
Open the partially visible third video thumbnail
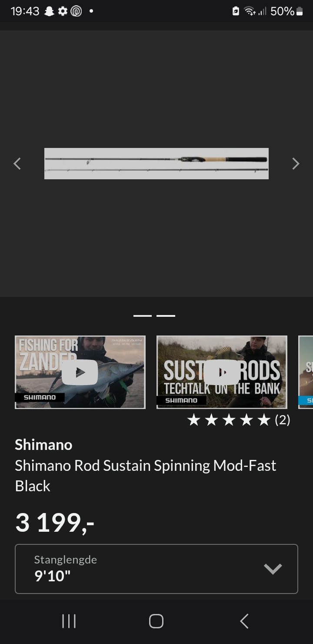click(x=306, y=372)
